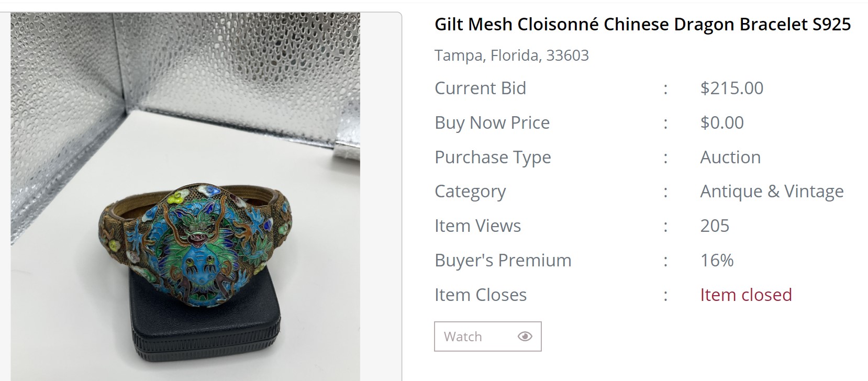
Task: Click the $0.00 Buy Now price value
Action: click(x=721, y=122)
